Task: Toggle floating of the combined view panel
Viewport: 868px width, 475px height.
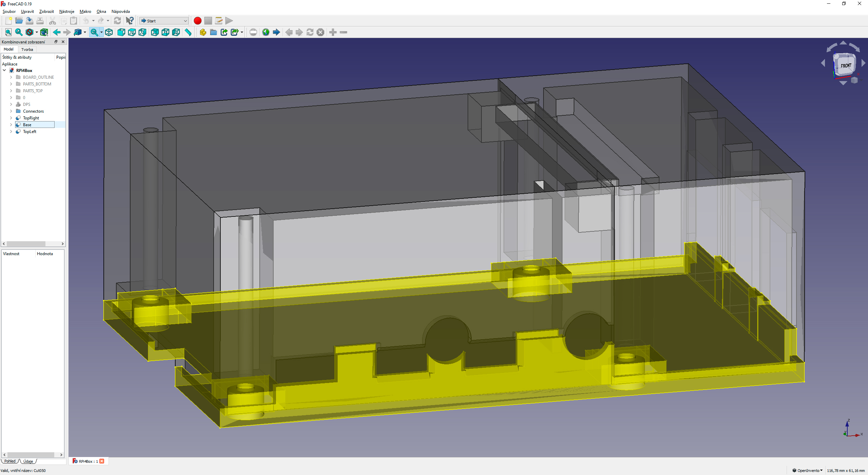Action: pyautogui.click(x=56, y=42)
